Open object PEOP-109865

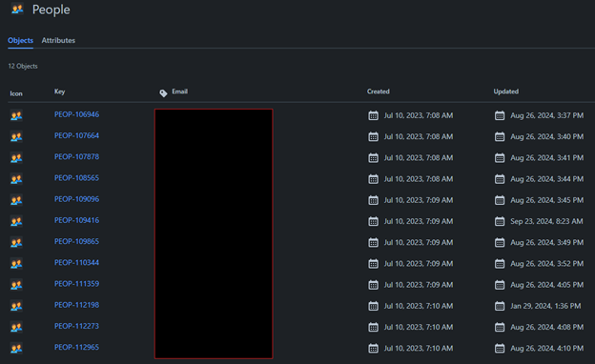(76, 241)
